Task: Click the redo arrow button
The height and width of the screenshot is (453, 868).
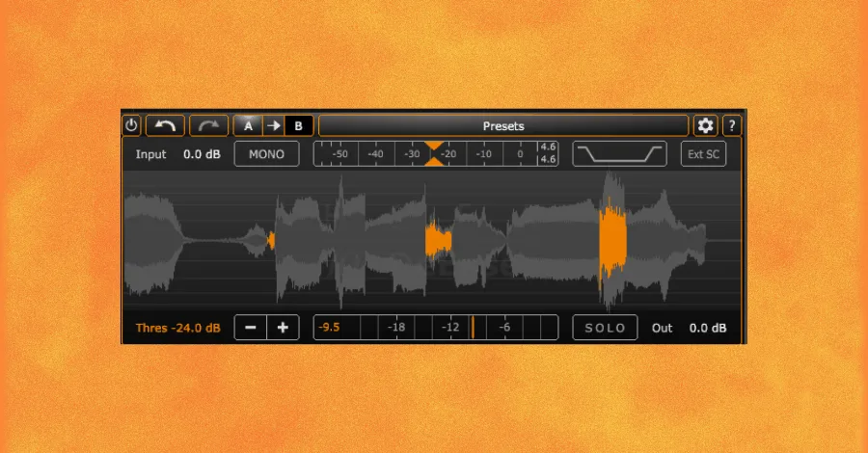Action: coord(208,125)
